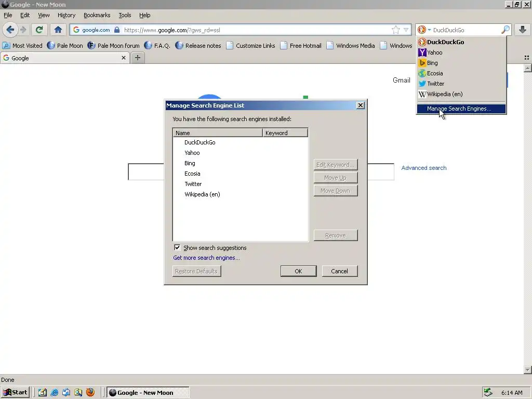Select DuckDuckGo row in engine list
Viewport: 532px width, 399px height.
[241, 142]
